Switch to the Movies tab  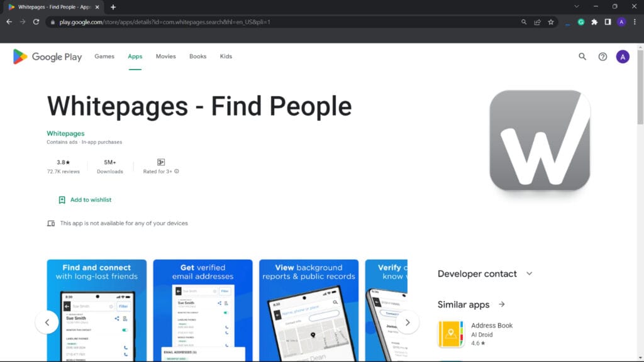(x=166, y=57)
